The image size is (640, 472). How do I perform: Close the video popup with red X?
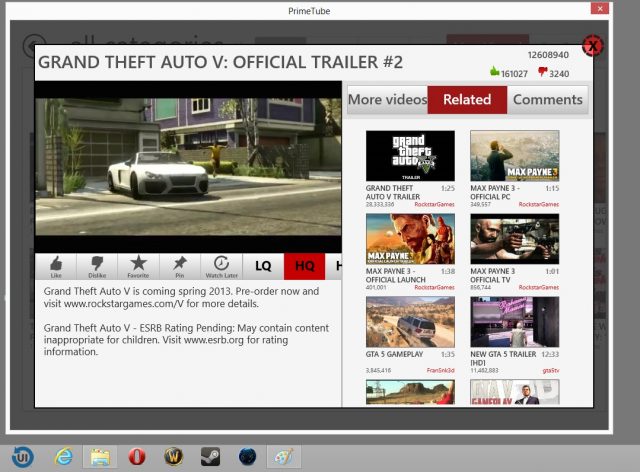coord(592,46)
